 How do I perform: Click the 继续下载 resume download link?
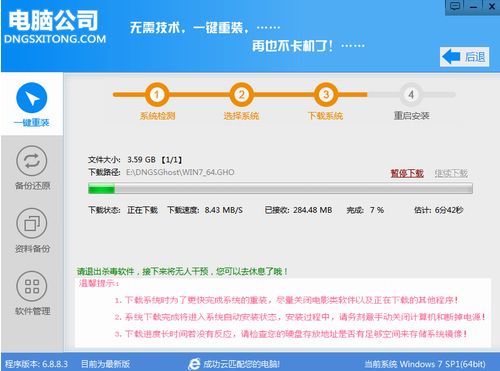click(451, 173)
